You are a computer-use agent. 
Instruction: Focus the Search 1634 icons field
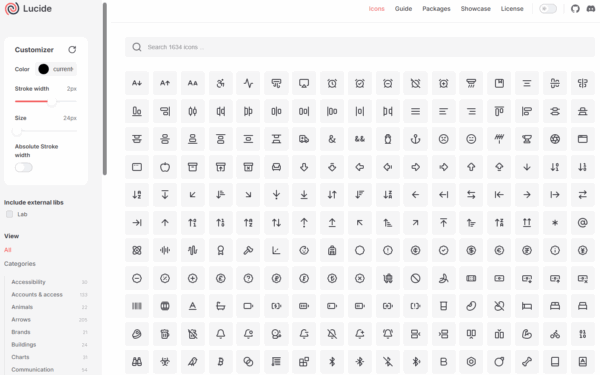(360, 47)
